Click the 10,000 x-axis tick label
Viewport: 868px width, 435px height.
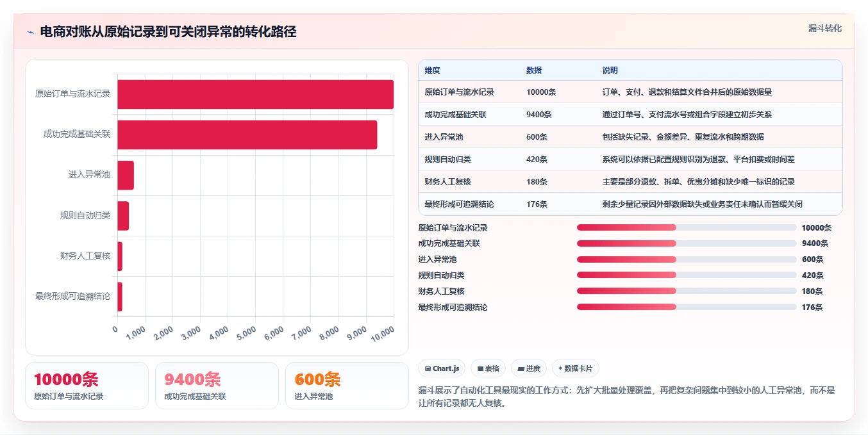383,334
